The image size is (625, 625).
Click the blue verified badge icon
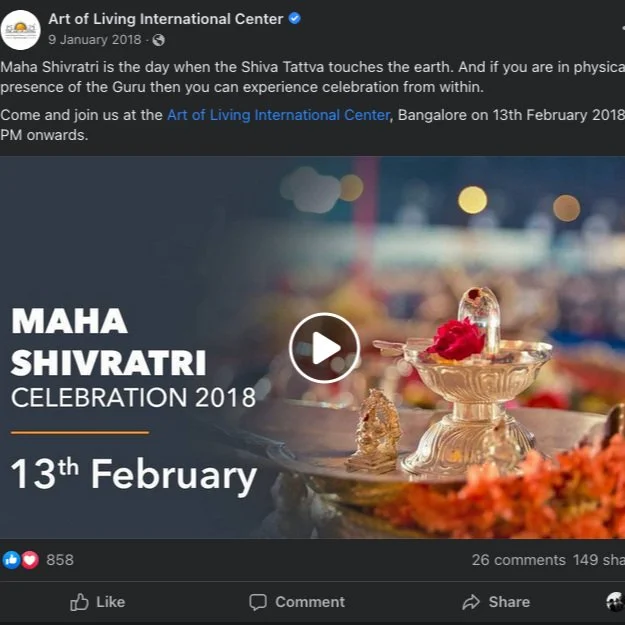[295, 18]
